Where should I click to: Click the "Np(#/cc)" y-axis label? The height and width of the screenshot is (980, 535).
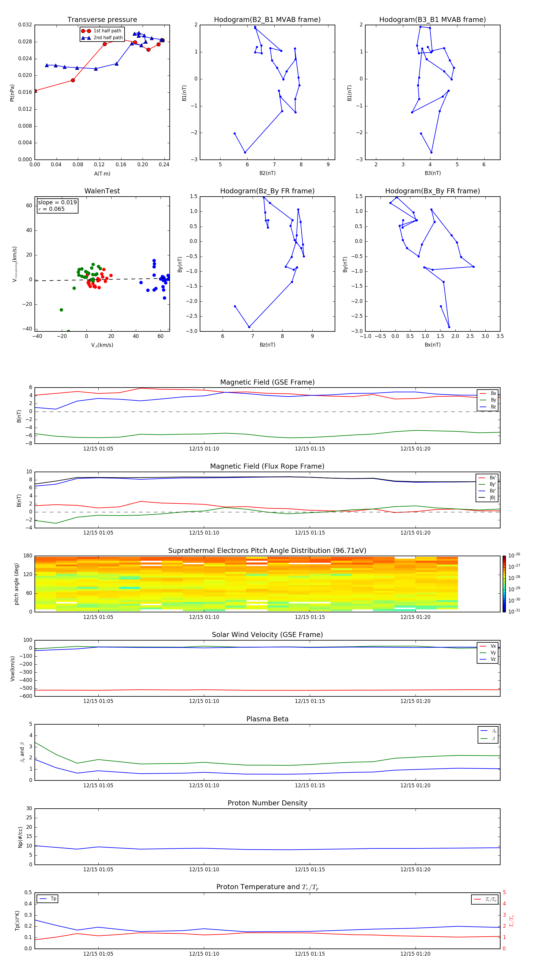(x=21, y=837)
